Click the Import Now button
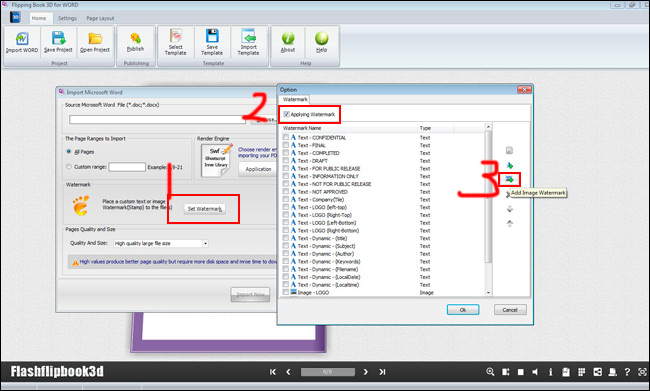The width and height of the screenshot is (650, 391). tap(250, 294)
